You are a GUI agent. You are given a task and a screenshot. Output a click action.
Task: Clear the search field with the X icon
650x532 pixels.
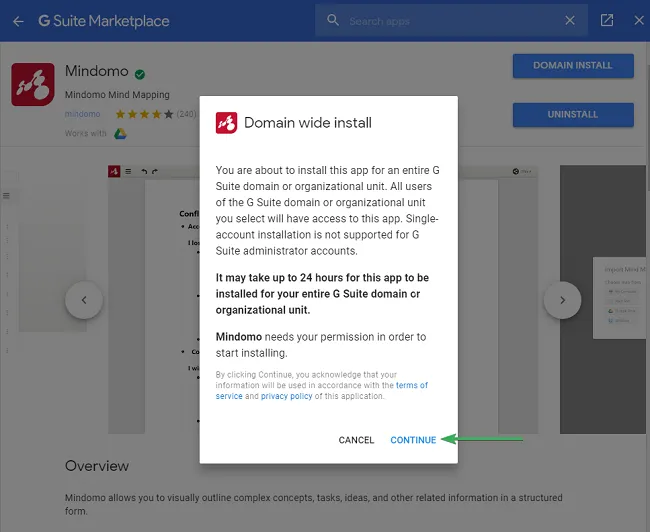click(570, 21)
